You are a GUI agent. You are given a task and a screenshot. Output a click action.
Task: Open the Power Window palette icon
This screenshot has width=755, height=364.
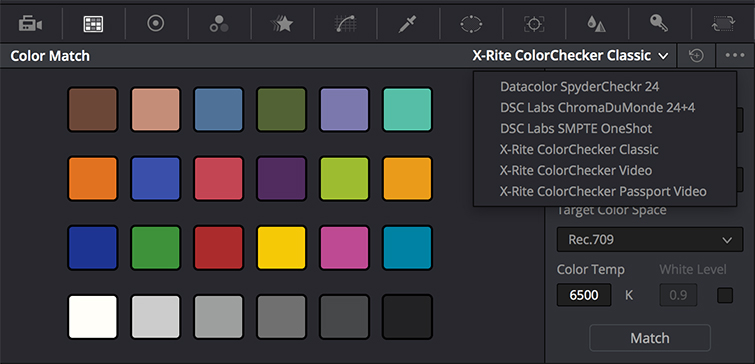(471, 24)
